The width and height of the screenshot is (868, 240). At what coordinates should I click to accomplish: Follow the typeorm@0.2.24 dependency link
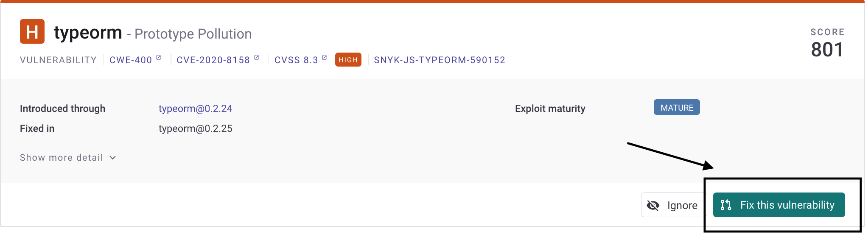click(196, 109)
